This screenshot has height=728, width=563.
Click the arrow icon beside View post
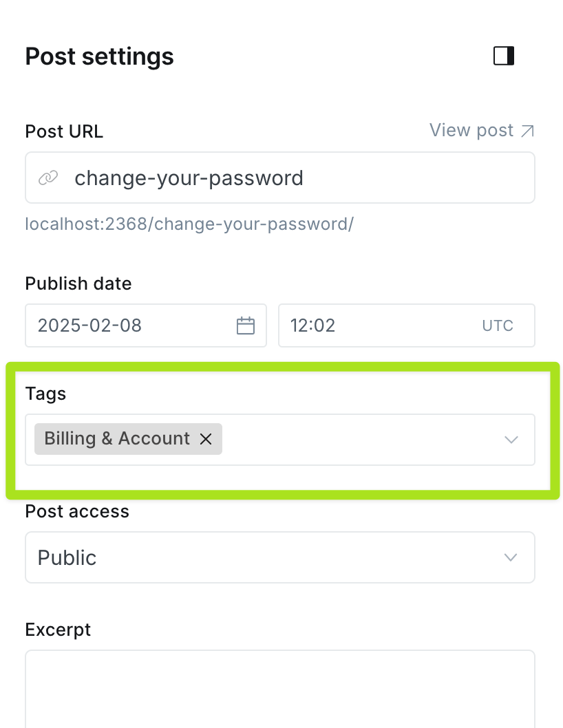[527, 131]
